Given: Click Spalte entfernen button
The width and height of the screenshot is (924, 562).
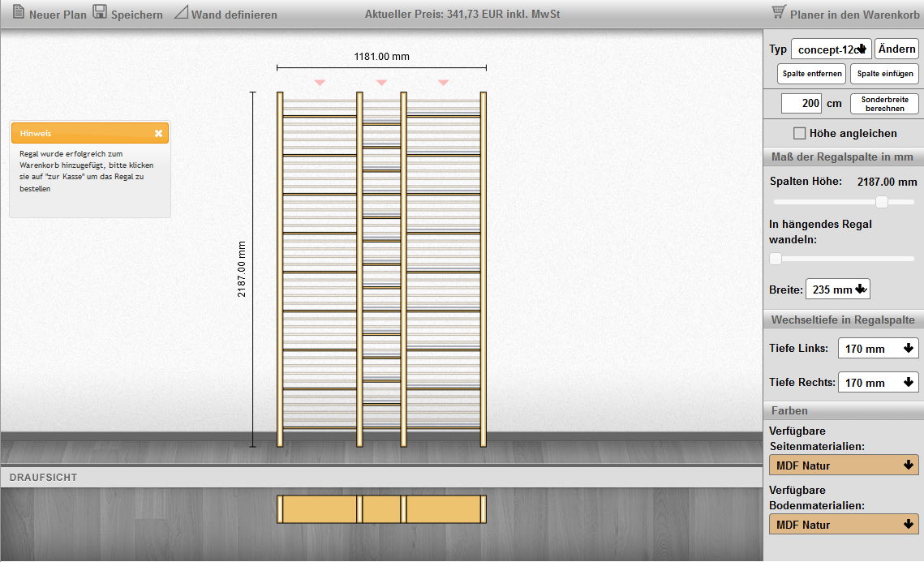Looking at the screenshot, I should coord(811,74).
